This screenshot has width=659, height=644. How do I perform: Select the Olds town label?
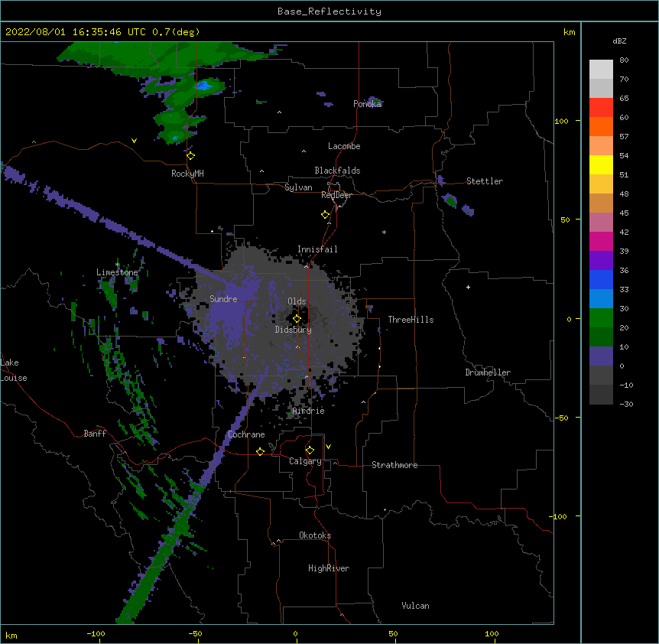click(x=297, y=301)
